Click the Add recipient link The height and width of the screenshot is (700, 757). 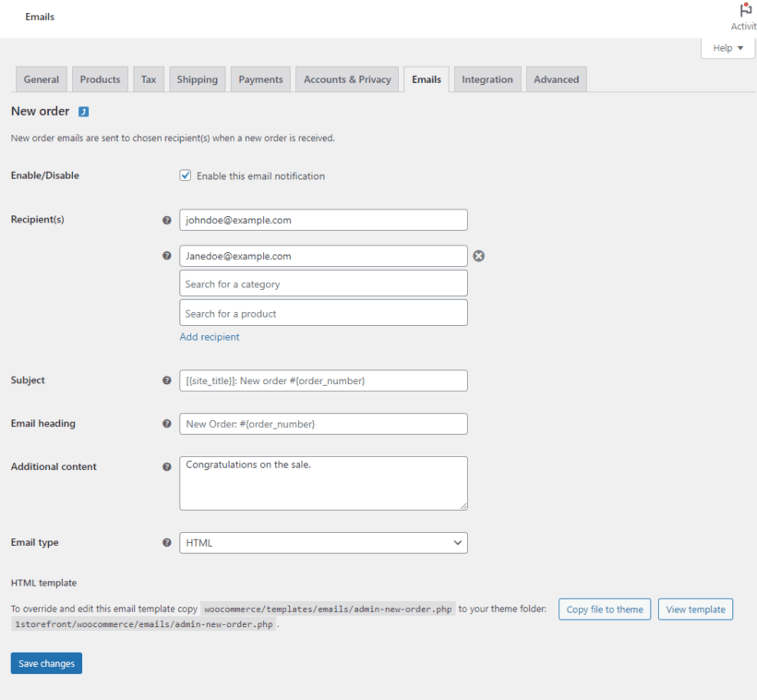(x=210, y=337)
